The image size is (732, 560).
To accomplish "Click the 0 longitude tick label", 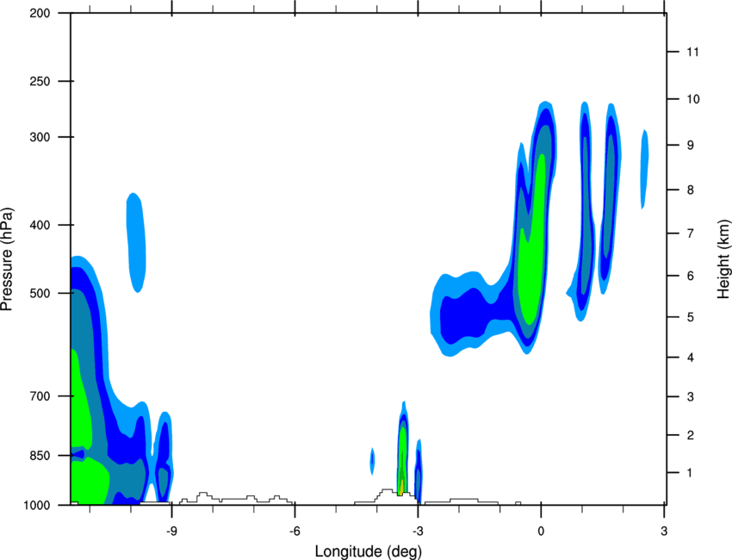I will tap(541, 531).
